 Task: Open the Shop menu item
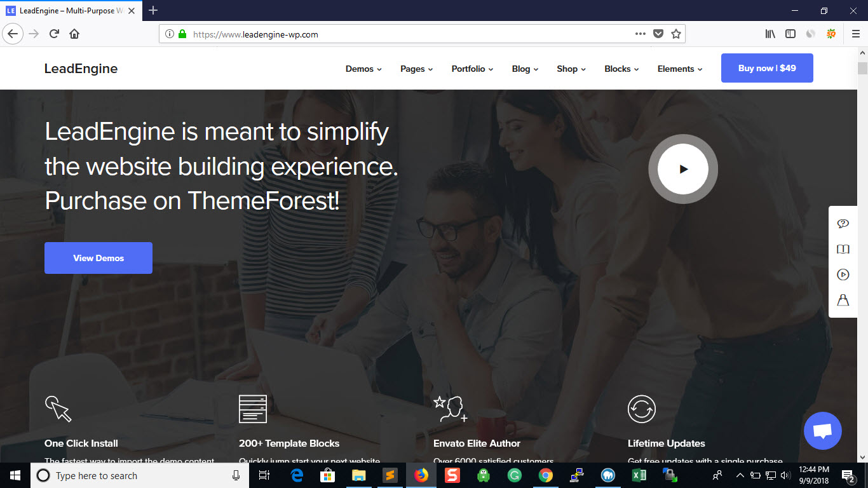(571, 69)
